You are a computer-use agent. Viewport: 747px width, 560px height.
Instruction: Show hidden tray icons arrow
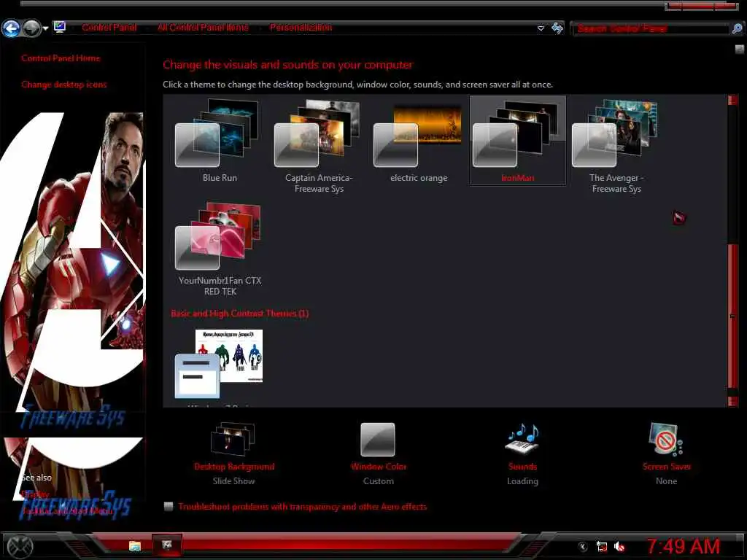(x=583, y=547)
